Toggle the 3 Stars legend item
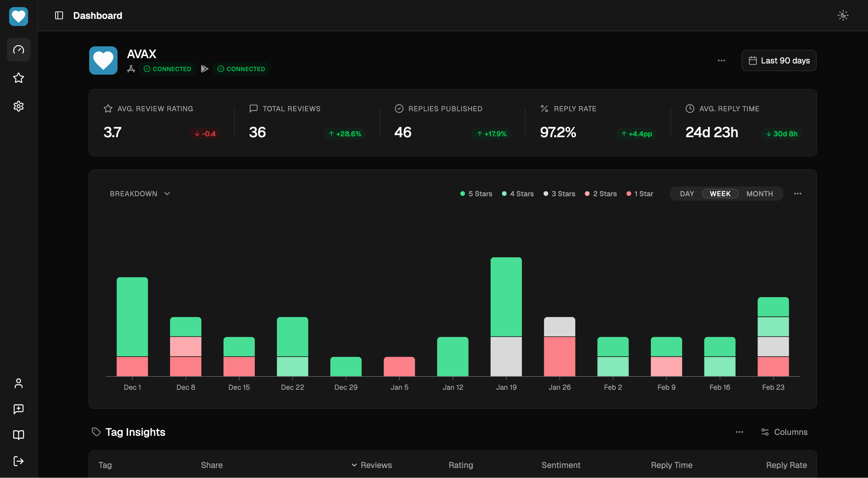868x478 pixels. 559,193
